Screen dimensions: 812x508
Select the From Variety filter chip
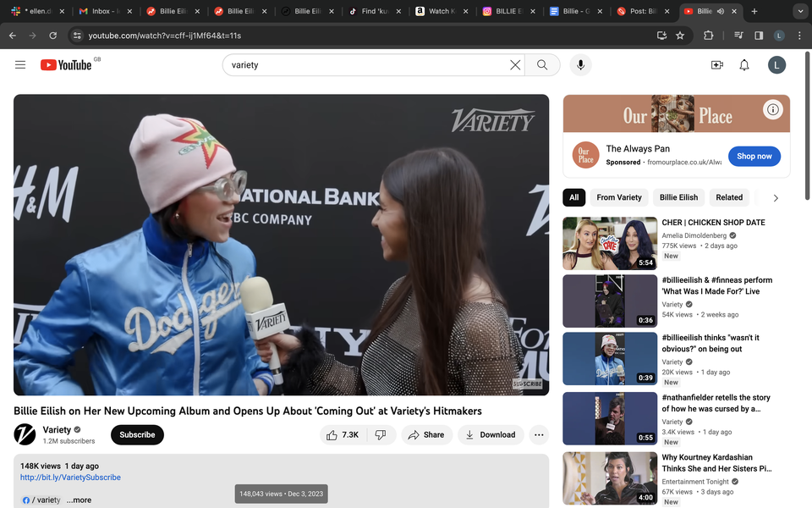(x=619, y=197)
